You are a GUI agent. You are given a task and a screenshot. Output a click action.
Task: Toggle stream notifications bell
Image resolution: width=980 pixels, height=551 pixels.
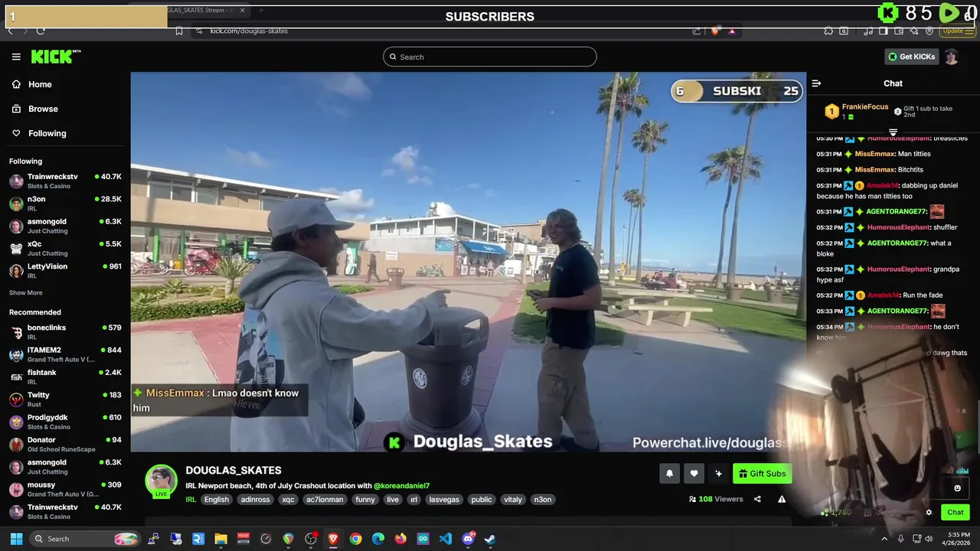click(x=669, y=474)
